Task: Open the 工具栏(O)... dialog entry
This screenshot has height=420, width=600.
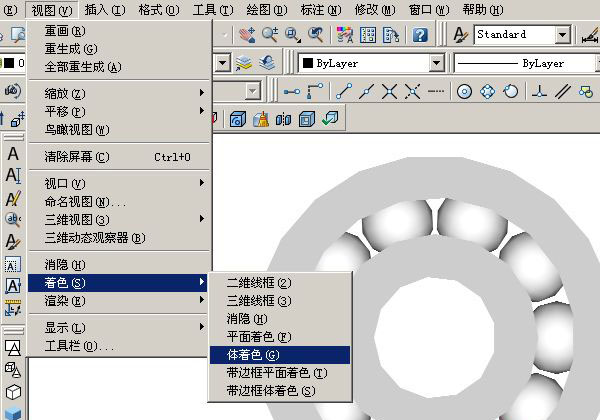Action: [x=118, y=346]
